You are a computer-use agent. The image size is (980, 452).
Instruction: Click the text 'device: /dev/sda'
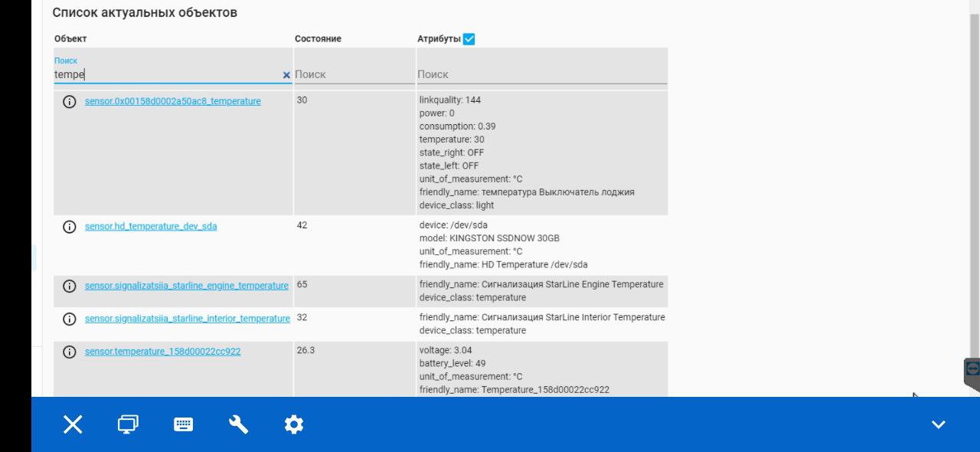pyautogui.click(x=453, y=225)
